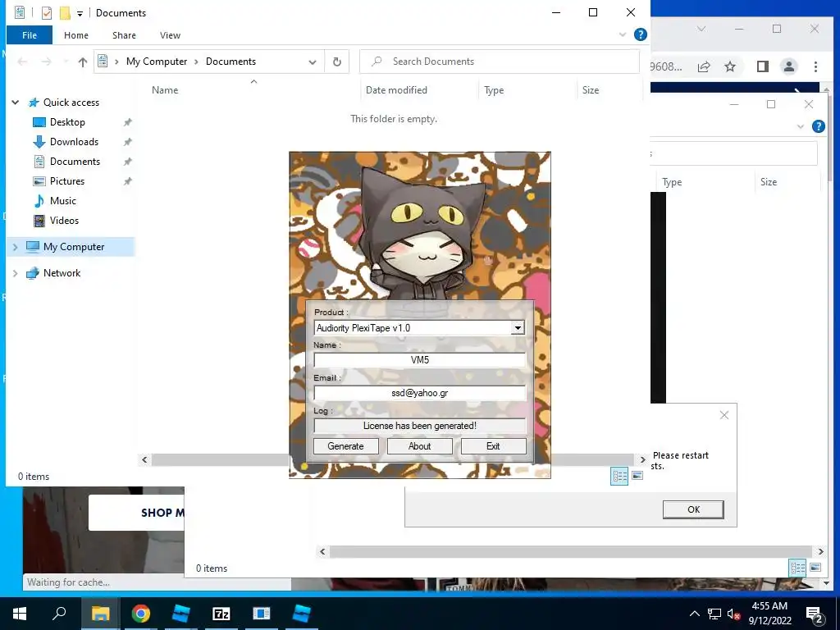The height and width of the screenshot is (630, 840).
Task: Show hidden system tray icons
Action: pos(694,614)
